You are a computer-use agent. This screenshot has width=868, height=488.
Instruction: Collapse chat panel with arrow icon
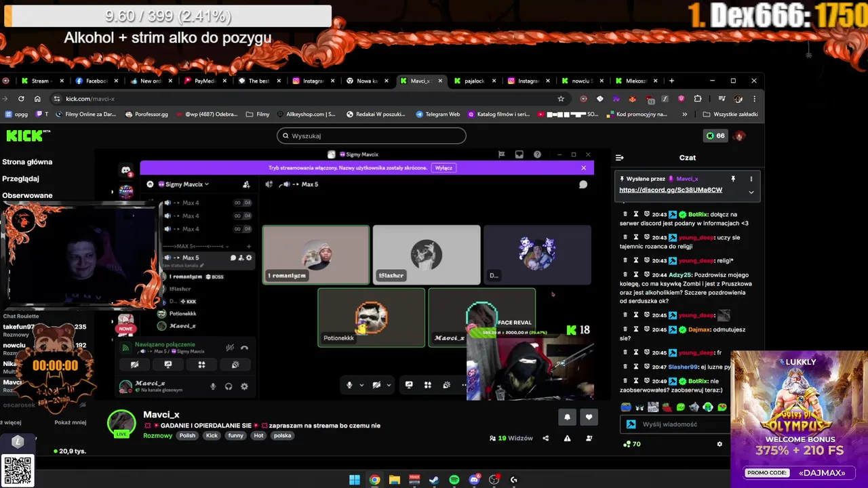coord(619,157)
